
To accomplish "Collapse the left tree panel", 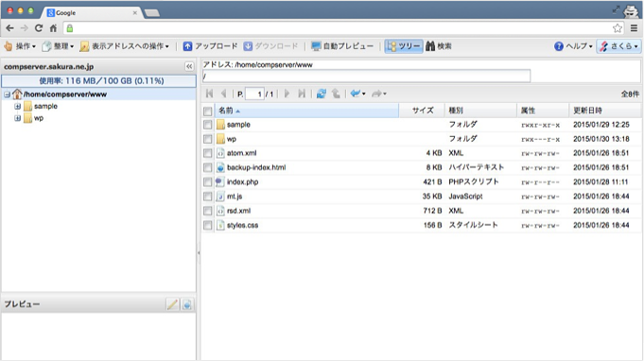I will [189, 66].
